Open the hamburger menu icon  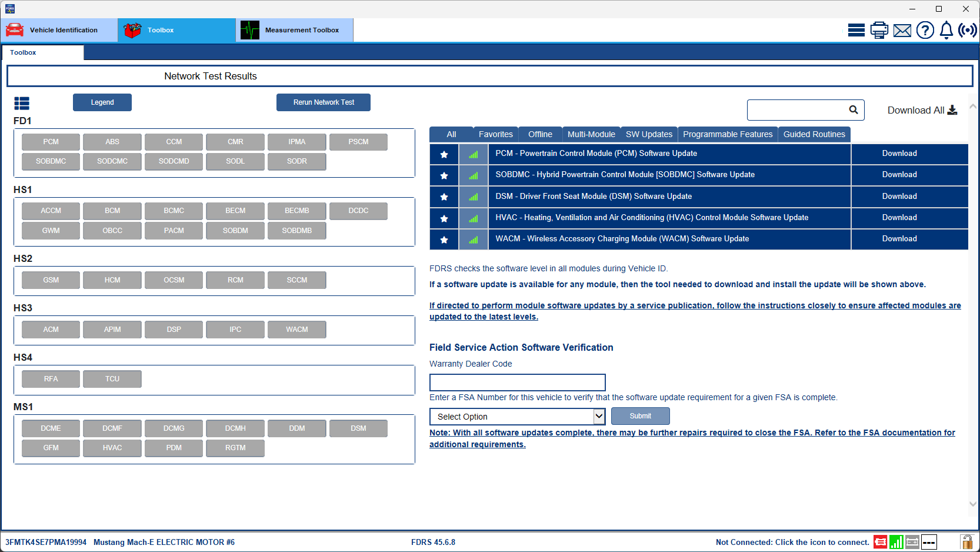(856, 30)
